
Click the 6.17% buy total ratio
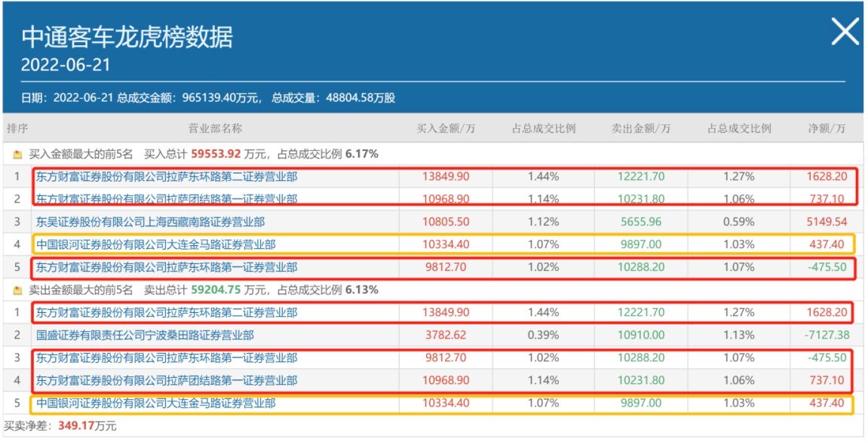click(x=362, y=154)
